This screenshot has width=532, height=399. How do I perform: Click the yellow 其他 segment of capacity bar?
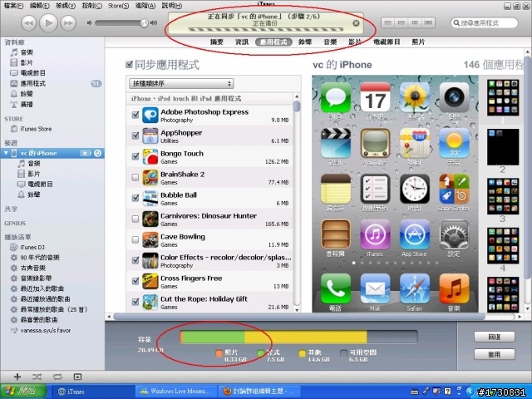[x=305, y=337]
